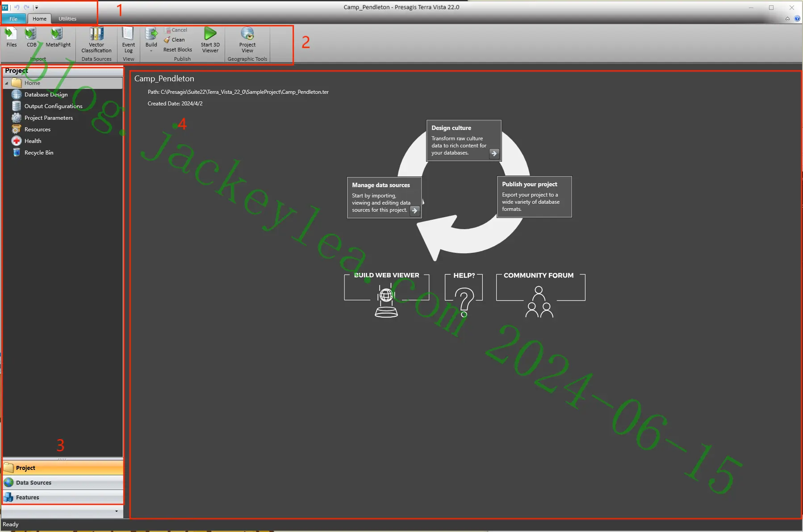Open the navigation pane options dropdown
Viewport: 803px width, 532px height.
(x=117, y=511)
